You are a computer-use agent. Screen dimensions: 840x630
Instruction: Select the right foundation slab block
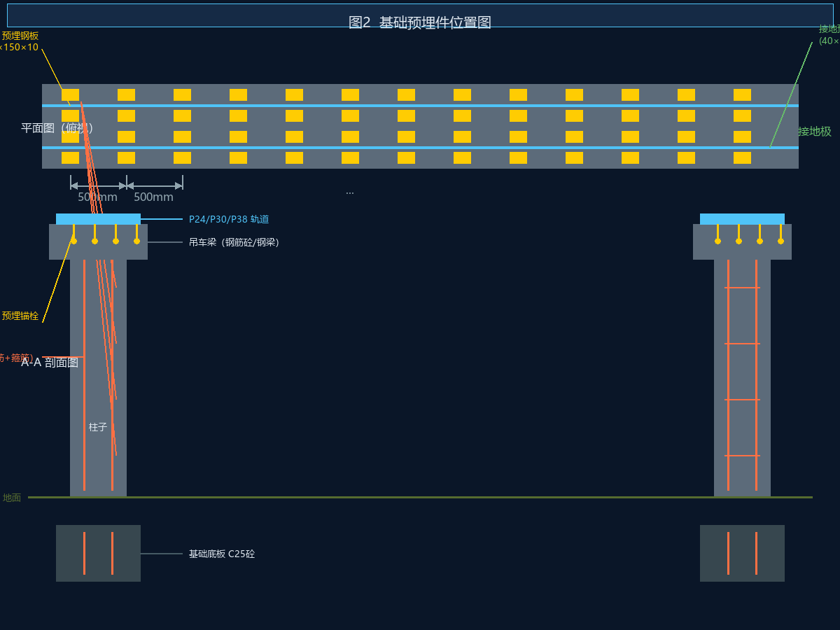(742, 553)
